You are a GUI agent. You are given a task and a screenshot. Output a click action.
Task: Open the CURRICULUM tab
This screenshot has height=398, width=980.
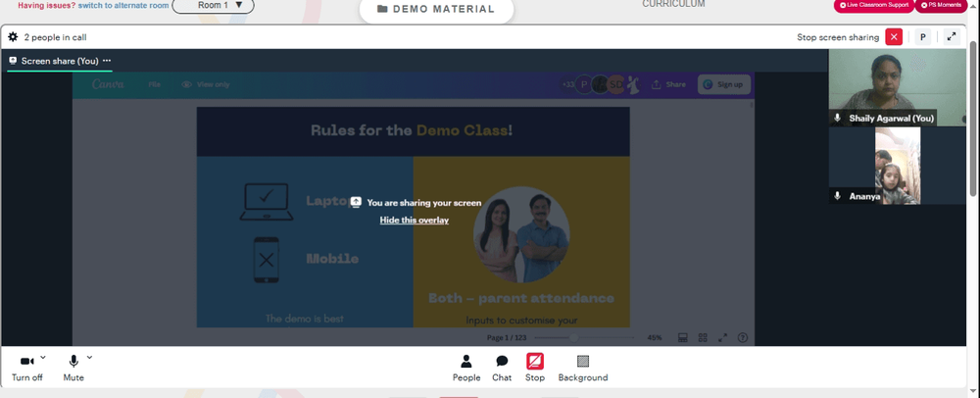coord(674,4)
